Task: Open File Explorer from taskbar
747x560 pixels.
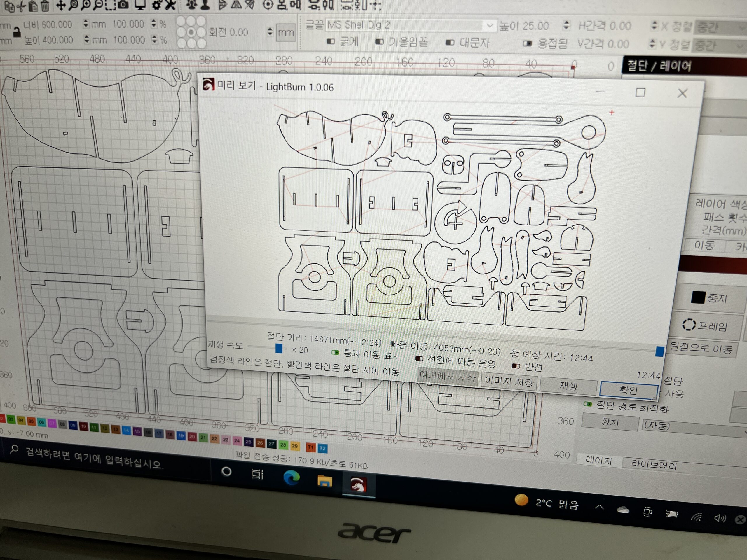Action: pos(324,481)
